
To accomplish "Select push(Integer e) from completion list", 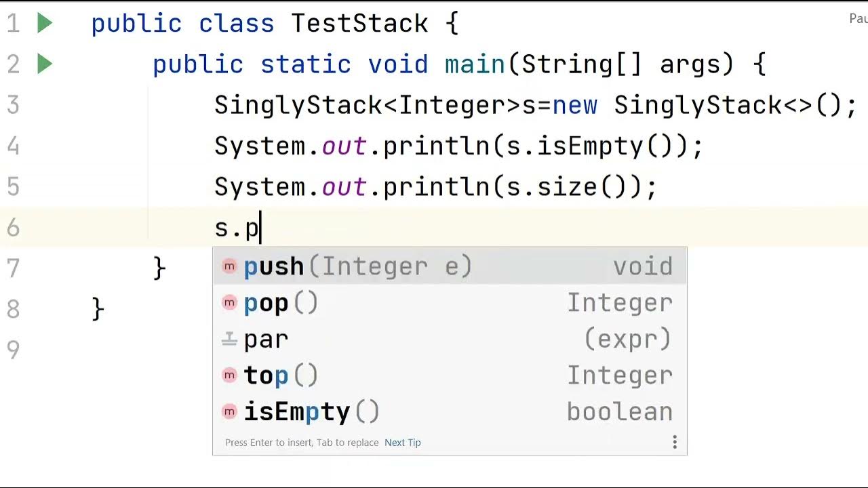I will coord(357,266).
